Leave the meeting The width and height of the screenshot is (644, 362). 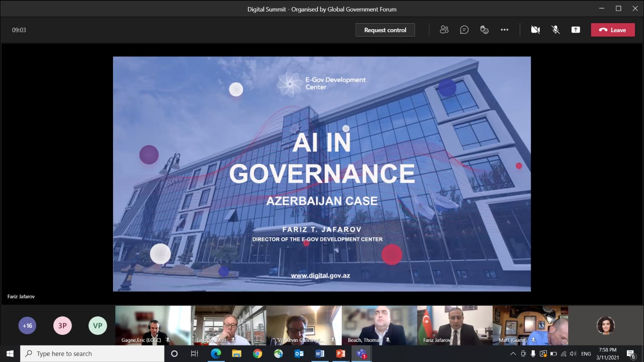[613, 30]
